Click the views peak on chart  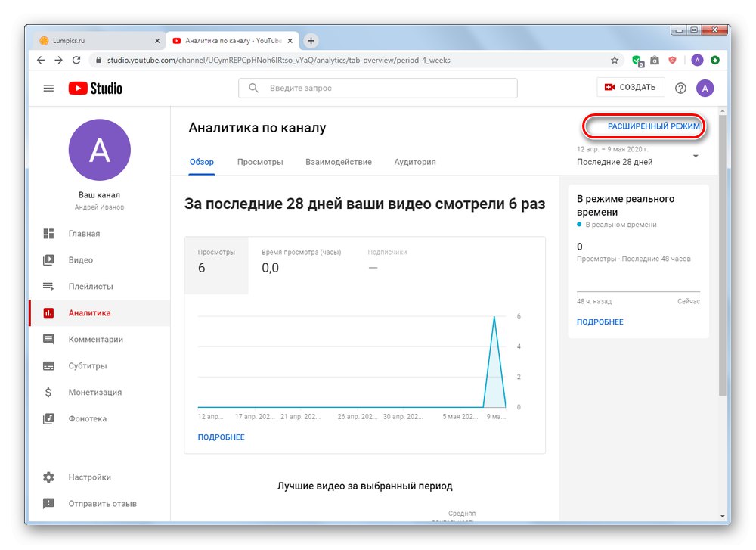(494, 317)
